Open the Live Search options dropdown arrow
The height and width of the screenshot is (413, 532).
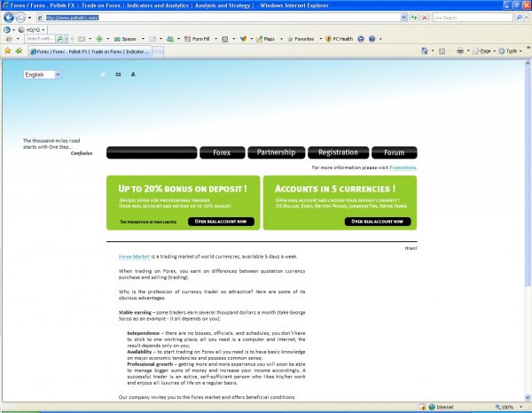pyautogui.click(x=527, y=18)
